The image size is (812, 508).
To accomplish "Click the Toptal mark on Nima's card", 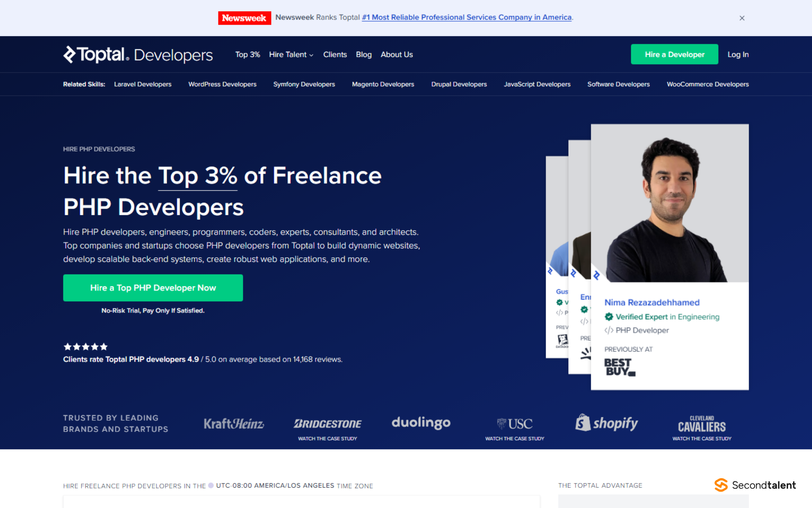I will pos(596,275).
